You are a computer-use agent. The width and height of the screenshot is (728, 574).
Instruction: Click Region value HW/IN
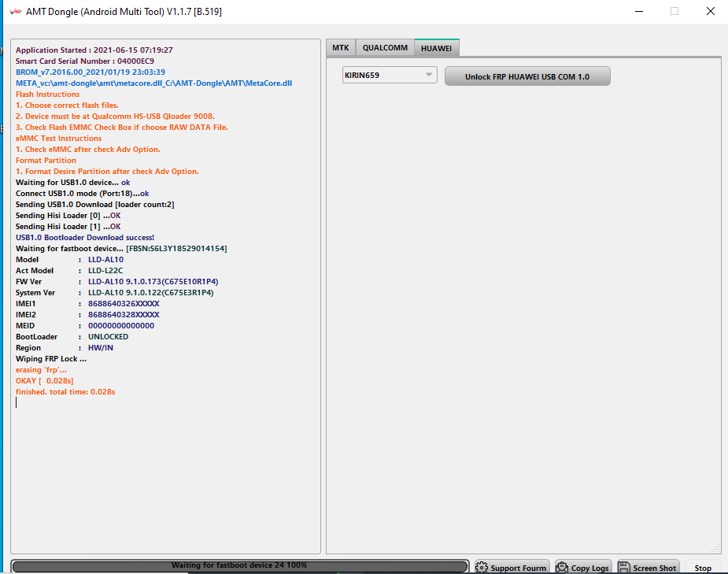[x=101, y=348]
